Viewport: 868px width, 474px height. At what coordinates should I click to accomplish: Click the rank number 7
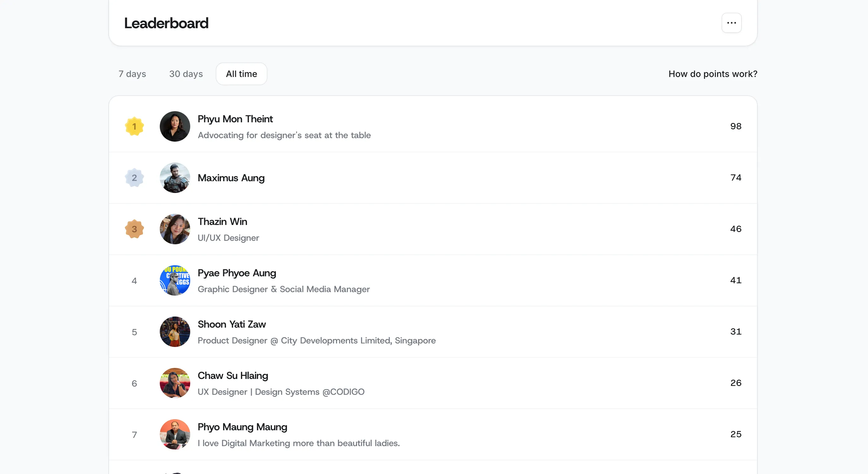coord(134,435)
